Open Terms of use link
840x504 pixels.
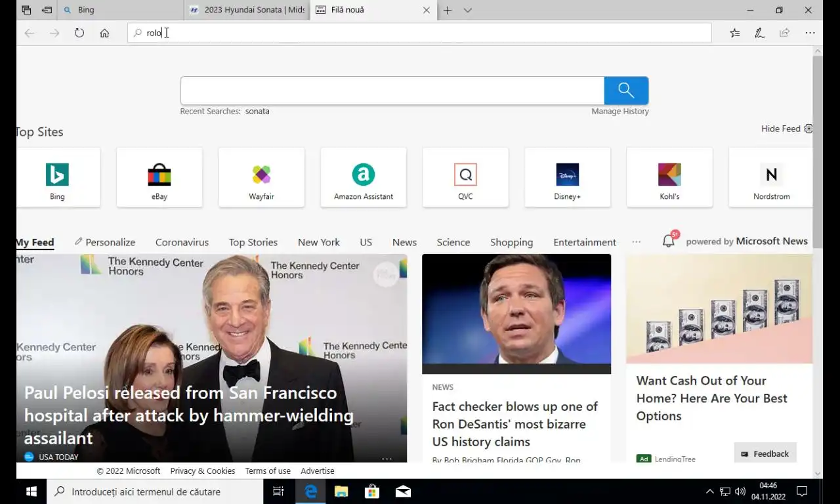268,471
